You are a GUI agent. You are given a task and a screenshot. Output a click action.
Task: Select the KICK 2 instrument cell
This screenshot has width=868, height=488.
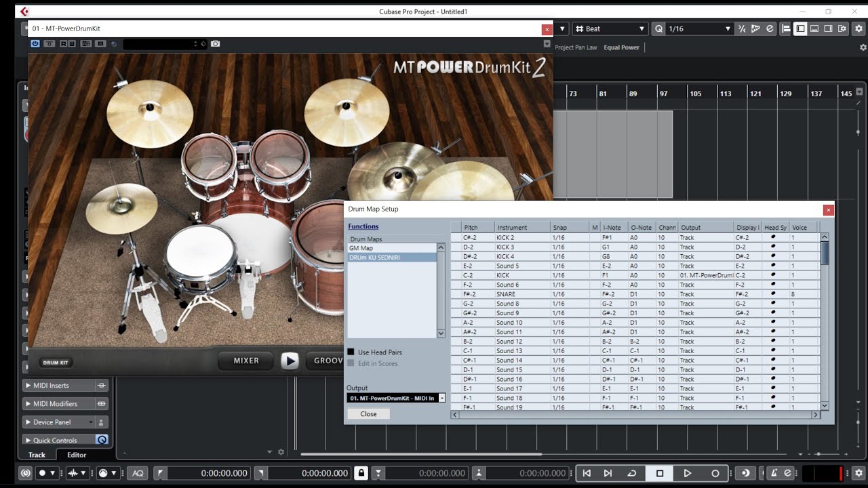point(522,237)
